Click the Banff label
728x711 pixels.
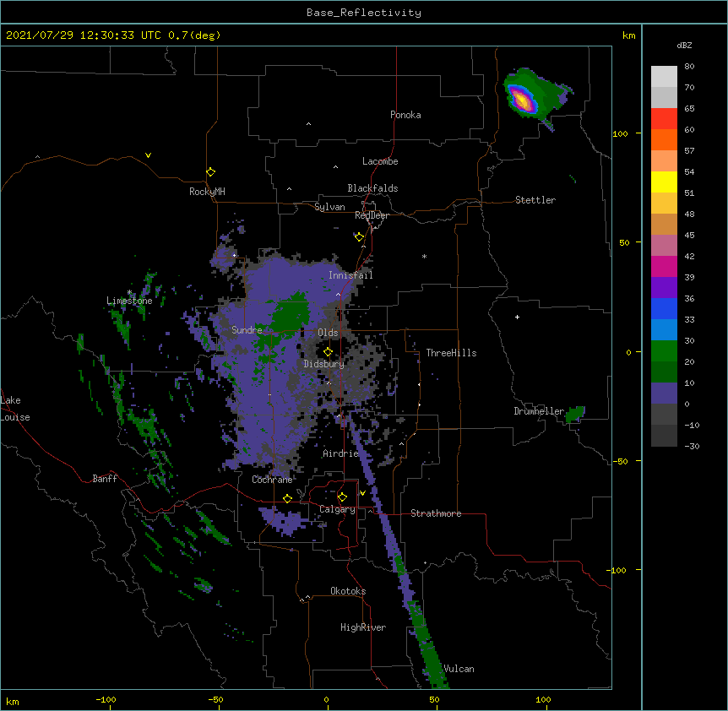point(105,479)
